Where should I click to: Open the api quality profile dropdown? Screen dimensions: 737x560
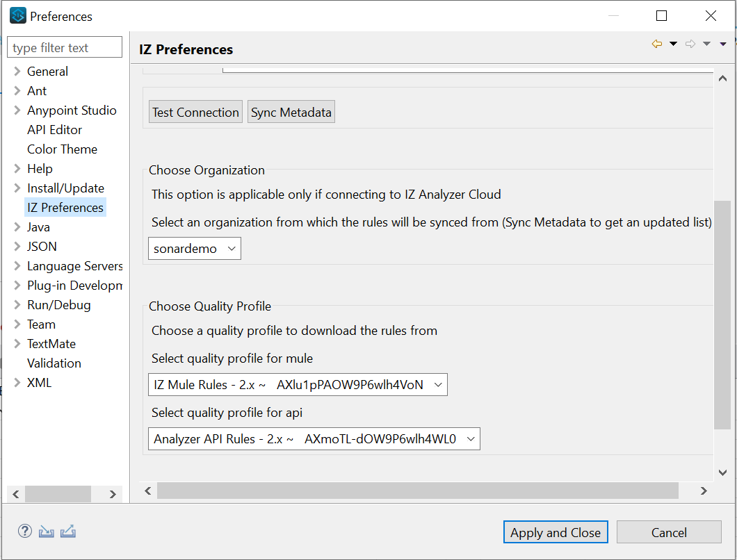pos(314,438)
